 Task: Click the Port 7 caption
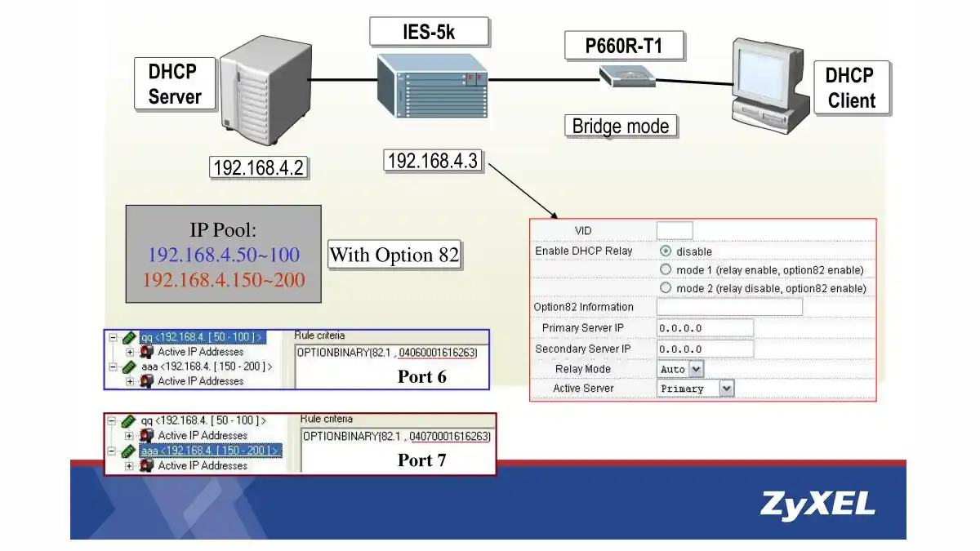tap(422, 460)
